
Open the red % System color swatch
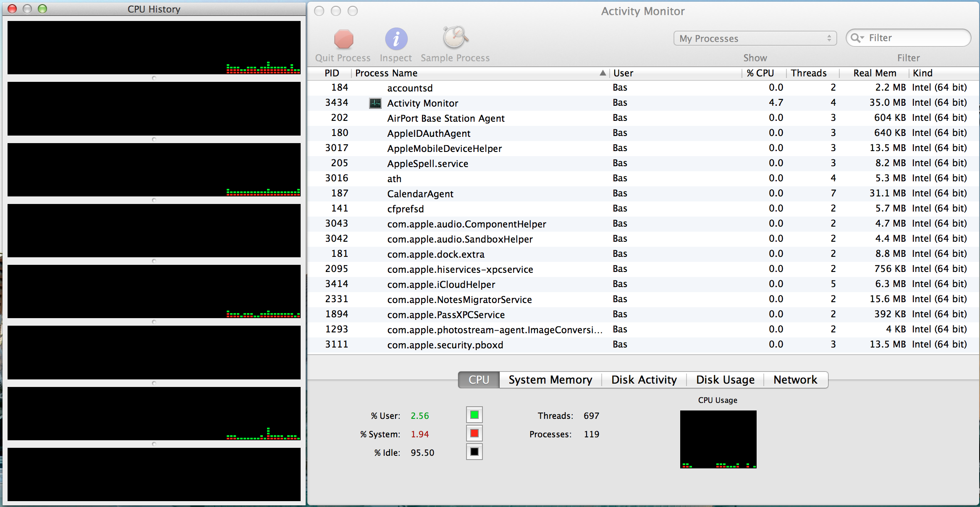tap(474, 434)
